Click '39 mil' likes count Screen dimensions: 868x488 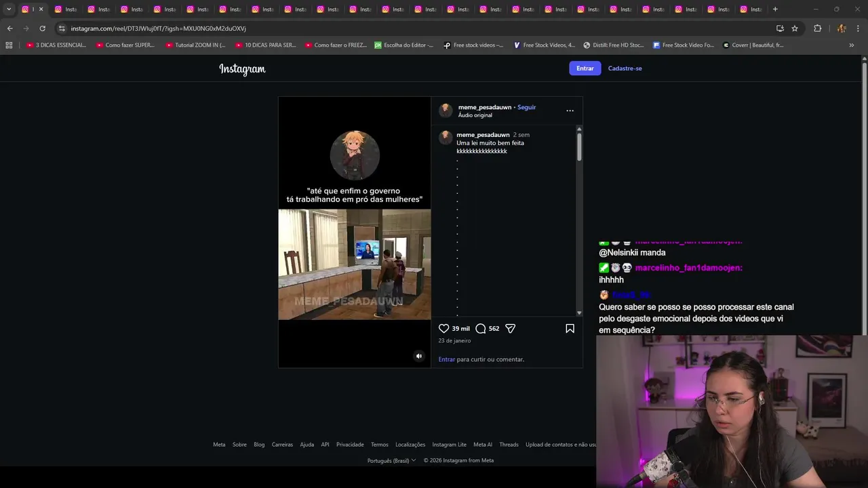coord(460,329)
